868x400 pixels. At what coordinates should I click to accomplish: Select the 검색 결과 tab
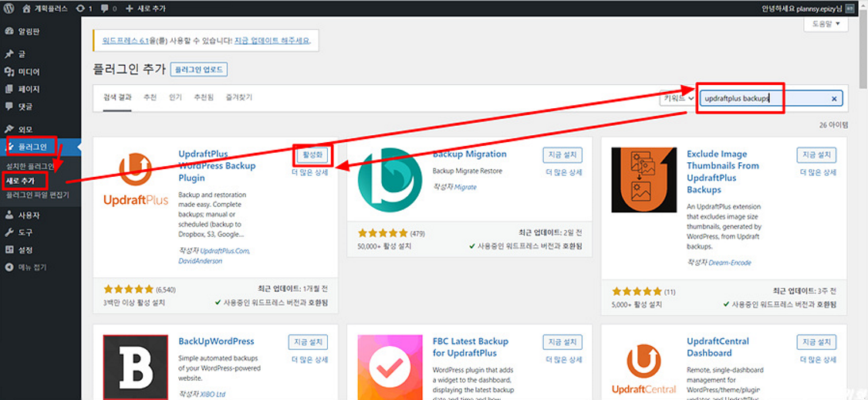[x=117, y=97]
